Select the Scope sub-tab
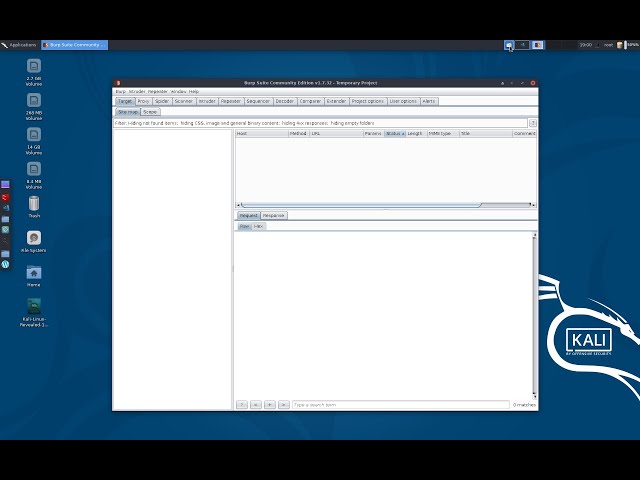The image size is (640, 480). click(150, 112)
